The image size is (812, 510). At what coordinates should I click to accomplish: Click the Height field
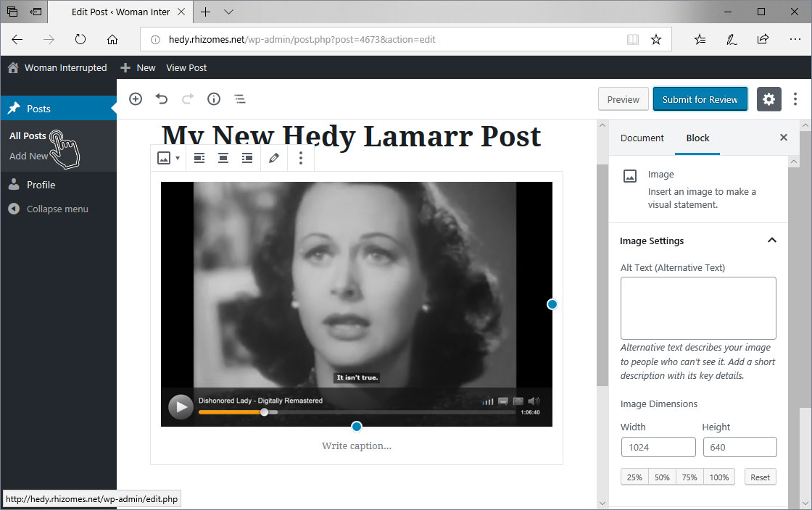739,448
